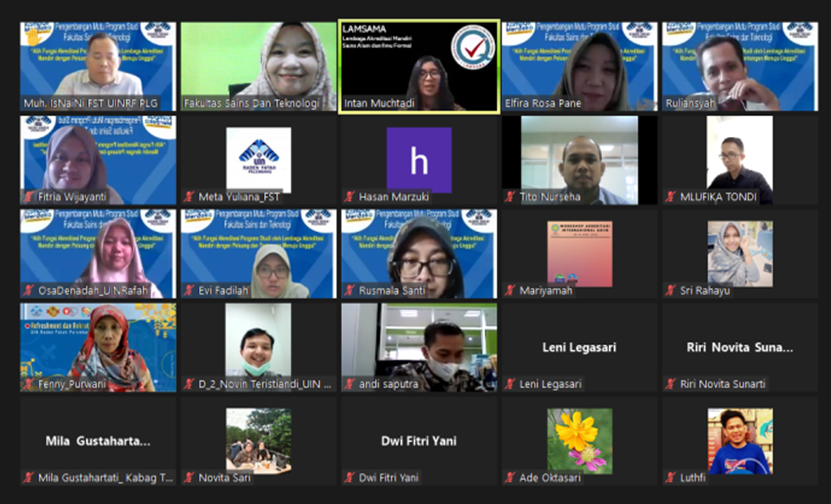Image resolution: width=831 pixels, height=504 pixels.
Task: Click the large centered 'Dwi Fitri Yani' name
Action: [419, 441]
